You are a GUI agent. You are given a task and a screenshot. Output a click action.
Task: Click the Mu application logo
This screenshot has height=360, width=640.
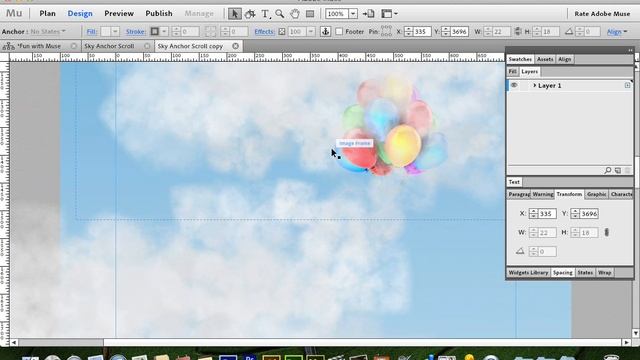click(x=14, y=13)
